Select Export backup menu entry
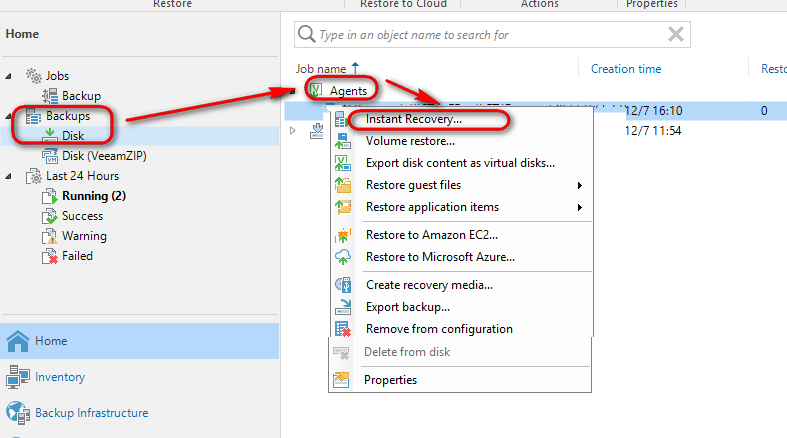The height and width of the screenshot is (438, 787). pyautogui.click(x=408, y=308)
